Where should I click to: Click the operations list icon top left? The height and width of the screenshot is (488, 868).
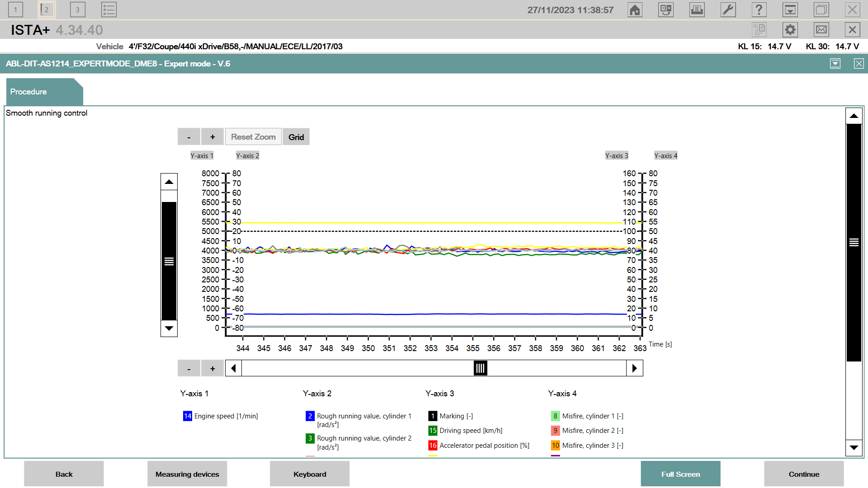coord(109,10)
